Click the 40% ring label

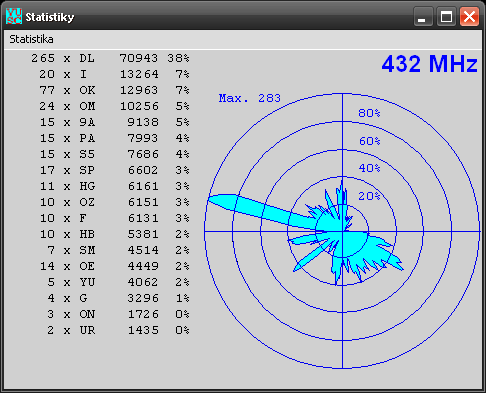click(x=369, y=168)
